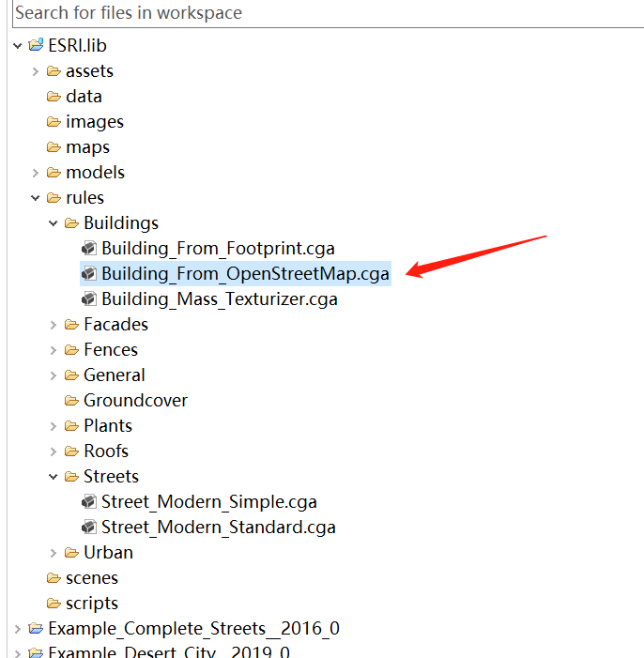Click the assets folder icon

(x=54, y=71)
